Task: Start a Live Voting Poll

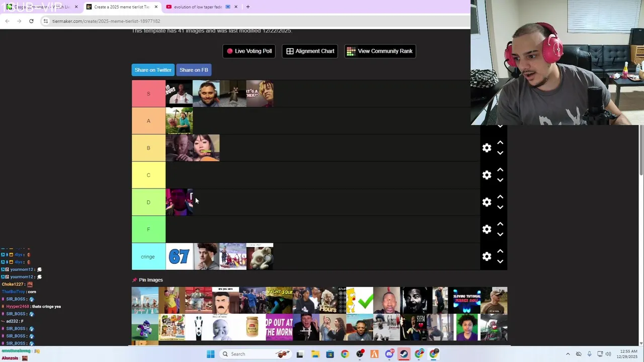Action: 249,51
